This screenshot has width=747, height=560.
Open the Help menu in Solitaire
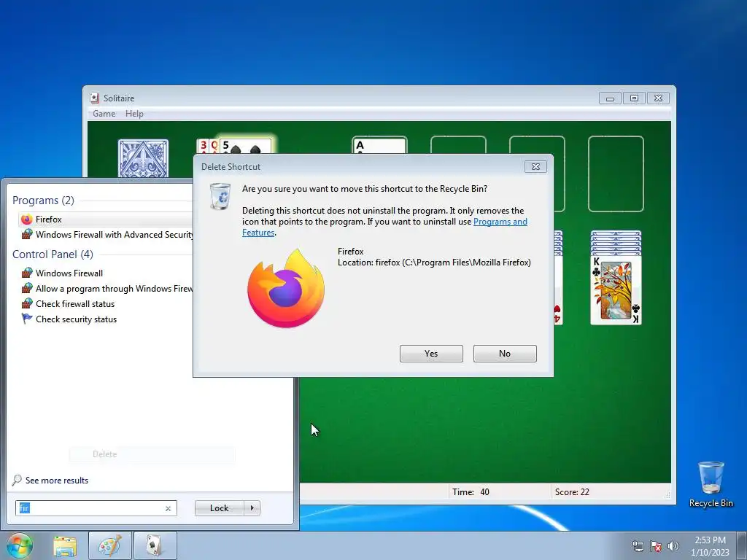coord(134,113)
